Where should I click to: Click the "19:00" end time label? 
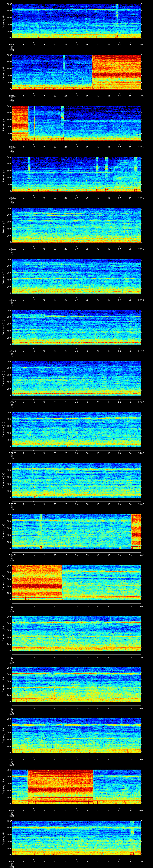[141, 248]
